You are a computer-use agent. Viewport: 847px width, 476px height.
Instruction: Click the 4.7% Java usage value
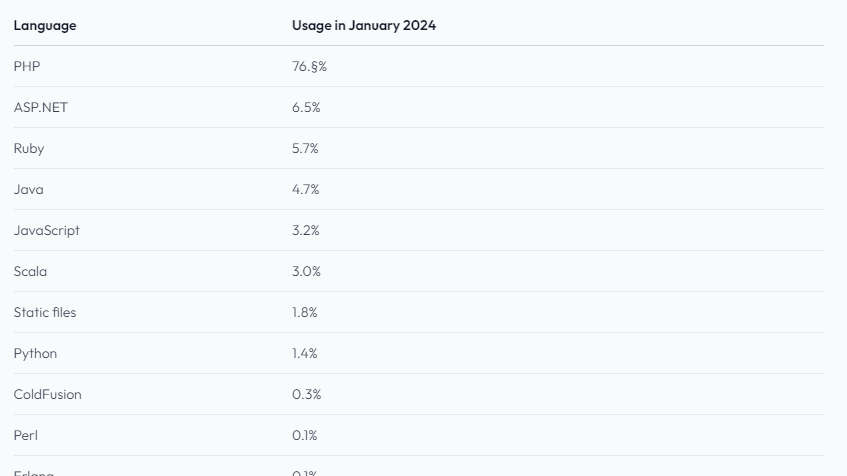tap(305, 190)
